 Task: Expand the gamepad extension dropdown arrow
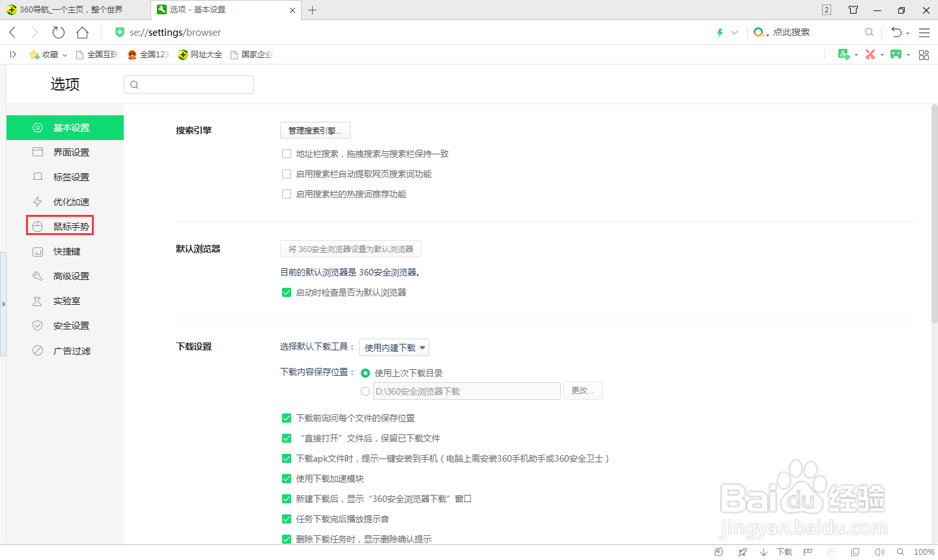tap(908, 55)
